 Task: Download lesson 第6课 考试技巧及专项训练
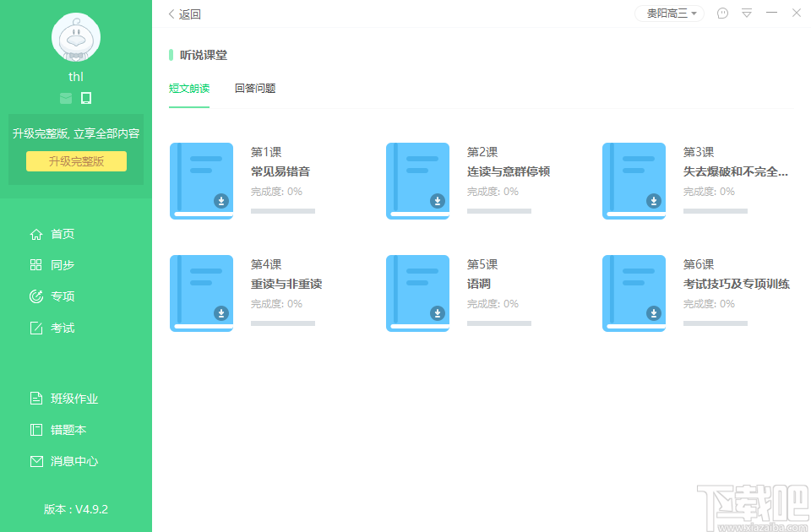point(654,313)
